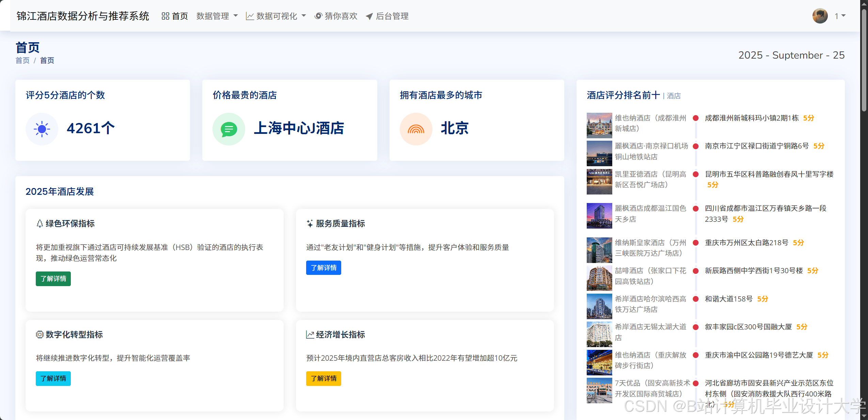Open the user account dropdown arrow
Image resolution: width=868 pixels, height=420 pixels.
click(x=843, y=16)
